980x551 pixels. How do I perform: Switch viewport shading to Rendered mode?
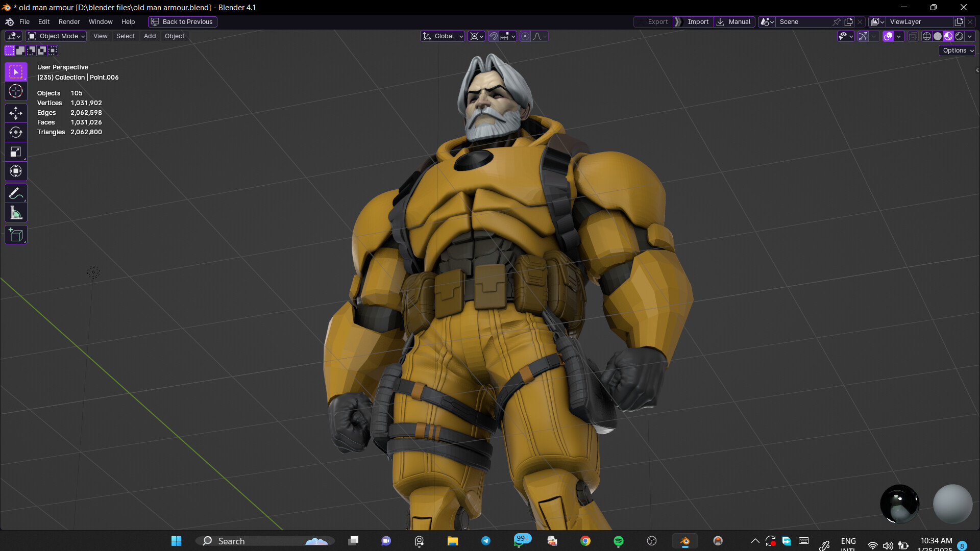(960, 36)
